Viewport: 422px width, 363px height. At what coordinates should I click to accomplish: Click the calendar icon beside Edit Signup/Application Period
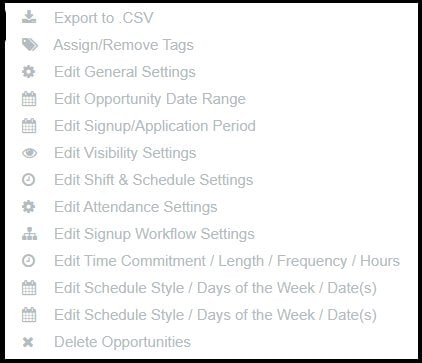pyautogui.click(x=29, y=126)
